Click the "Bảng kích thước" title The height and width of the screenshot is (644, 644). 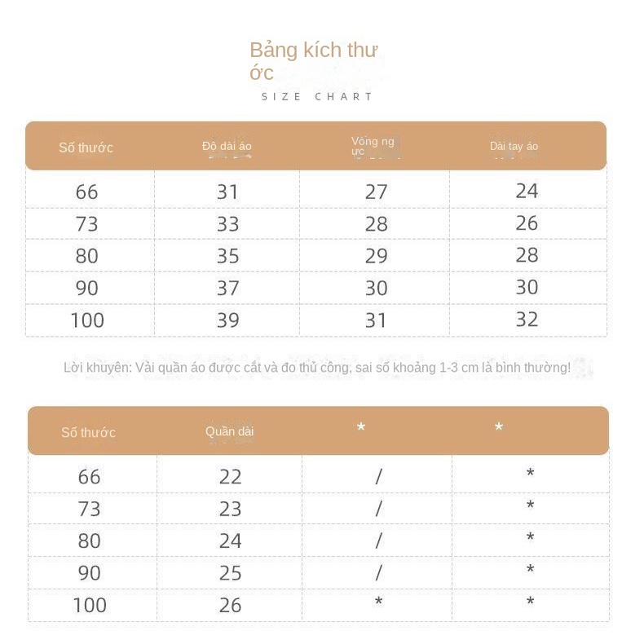coord(313,60)
